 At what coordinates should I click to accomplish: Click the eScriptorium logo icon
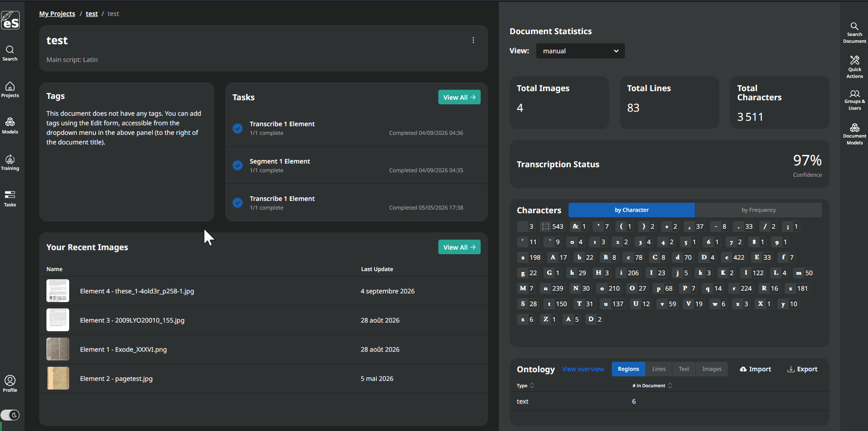tap(10, 20)
